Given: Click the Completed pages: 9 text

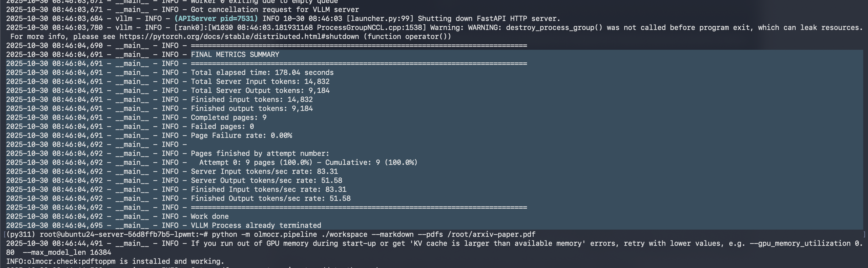Looking at the screenshot, I should tap(228, 118).
